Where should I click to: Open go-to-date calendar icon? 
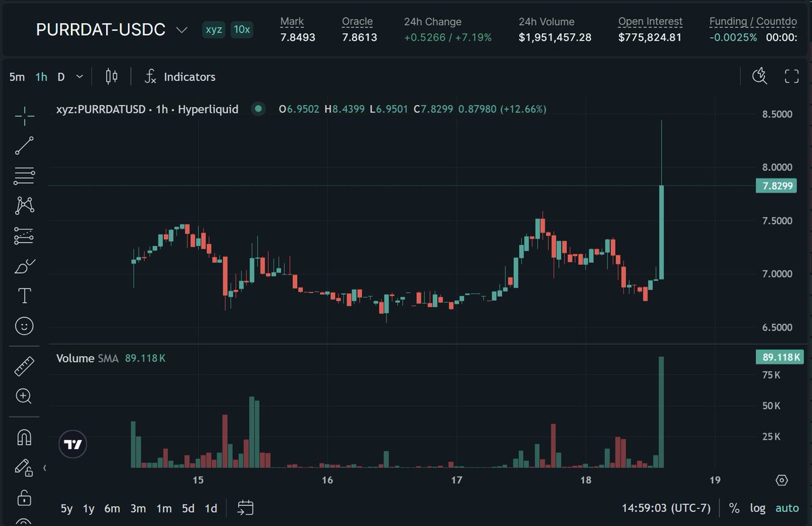point(246,508)
